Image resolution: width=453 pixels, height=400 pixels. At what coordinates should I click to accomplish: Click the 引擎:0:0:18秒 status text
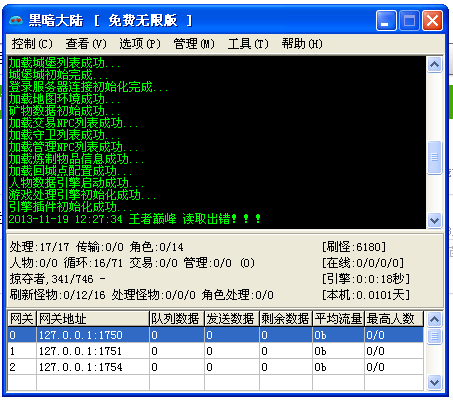366,279
